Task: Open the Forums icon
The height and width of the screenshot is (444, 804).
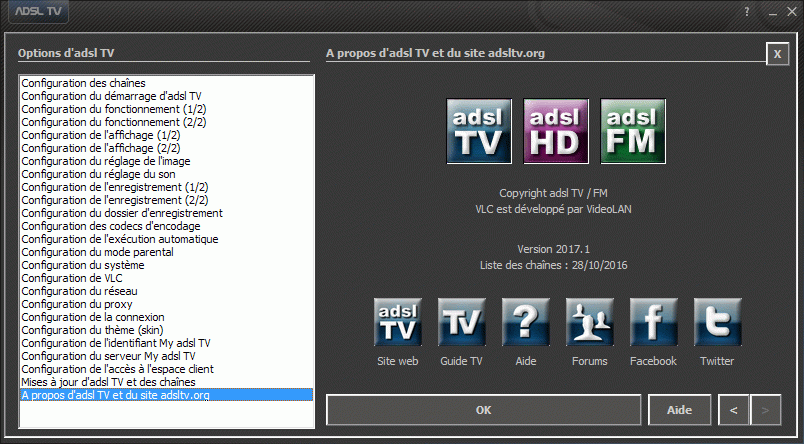Action: coord(590,322)
